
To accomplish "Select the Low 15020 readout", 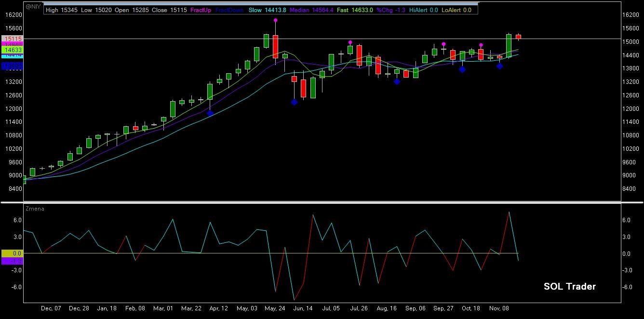I will click(x=95, y=10).
